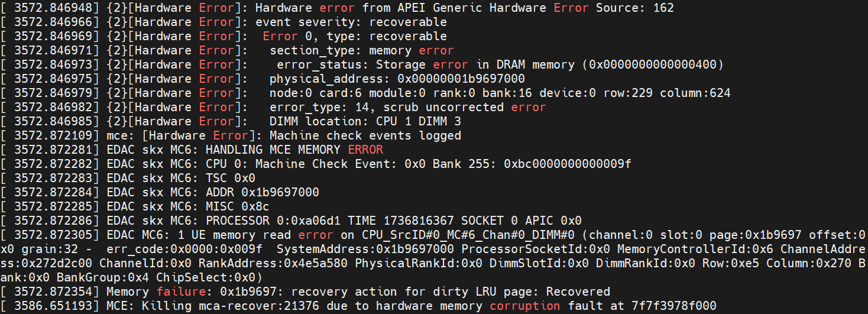
Task: Click the timestamp 3572.846948 on first line
Action: 53,8
